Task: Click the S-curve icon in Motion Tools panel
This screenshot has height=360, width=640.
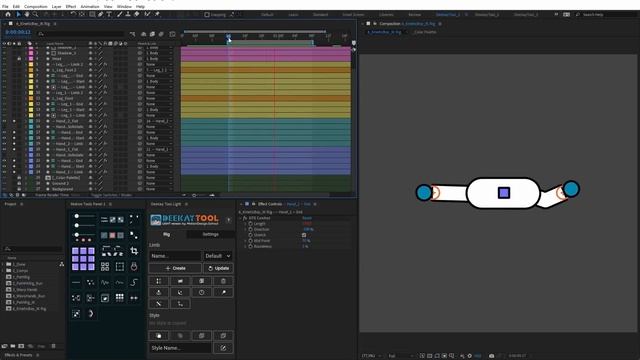Action: coord(134,282)
